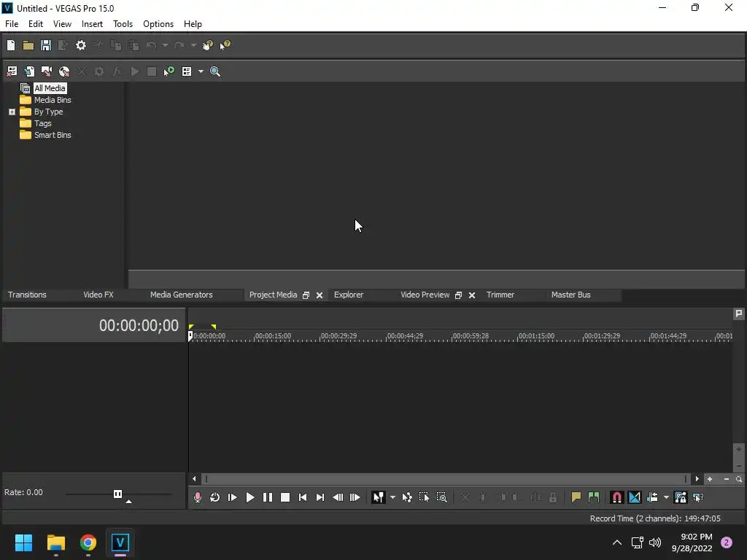
Task: Select the Smart Bins folder
Action: (x=53, y=135)
